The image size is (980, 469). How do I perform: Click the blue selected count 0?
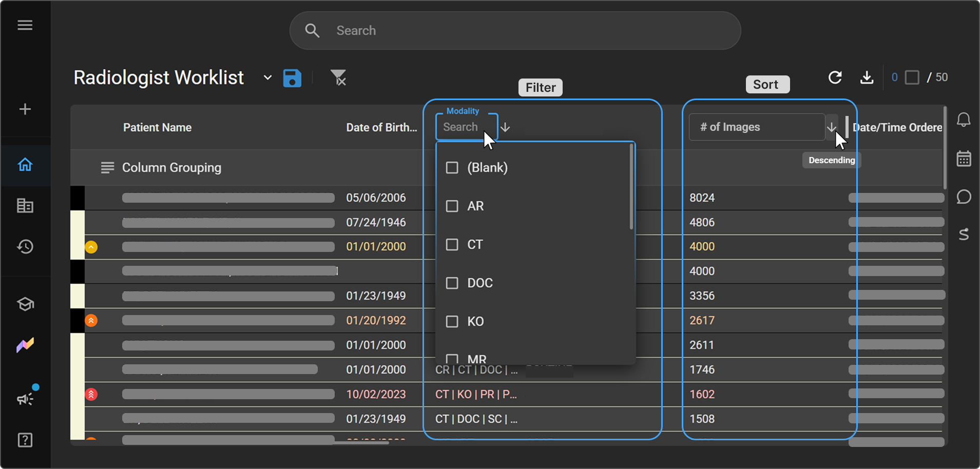(894, 77)
